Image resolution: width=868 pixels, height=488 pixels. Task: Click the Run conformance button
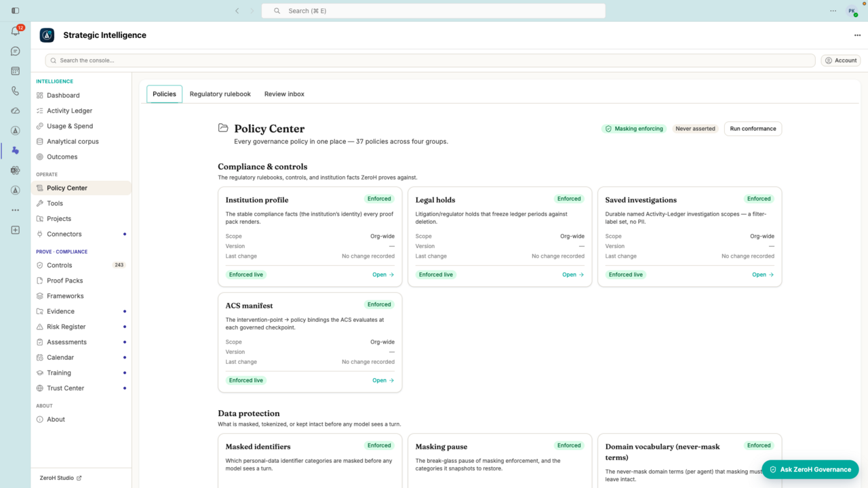coord(753,129)
